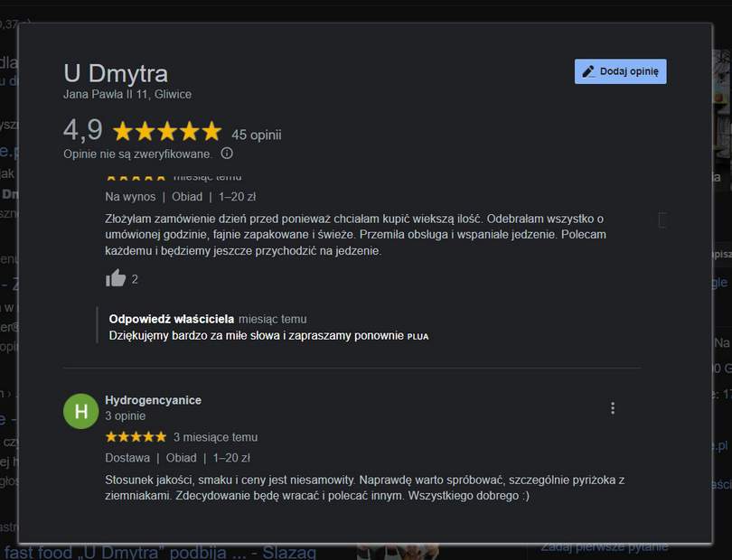
Task: Click the review text beginning Złożyłam zamówienie
Action: point(356,235)
